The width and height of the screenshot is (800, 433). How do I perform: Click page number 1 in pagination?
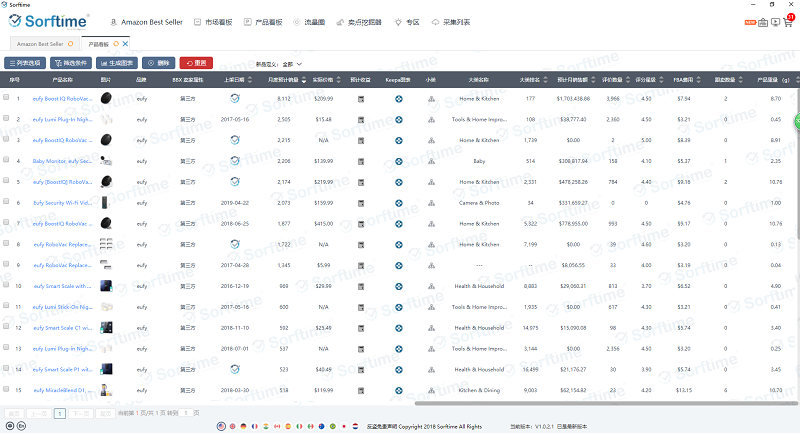tap(60, 414)
